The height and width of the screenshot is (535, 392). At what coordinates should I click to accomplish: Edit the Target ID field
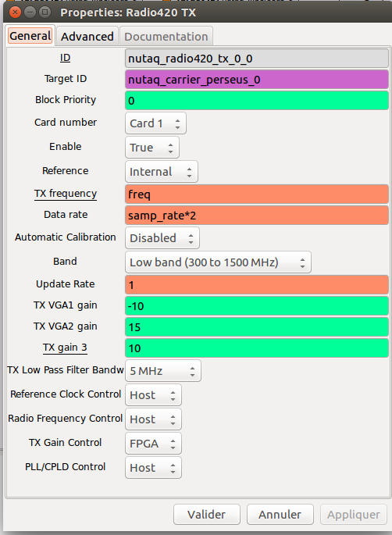click(x=257, y=80)
